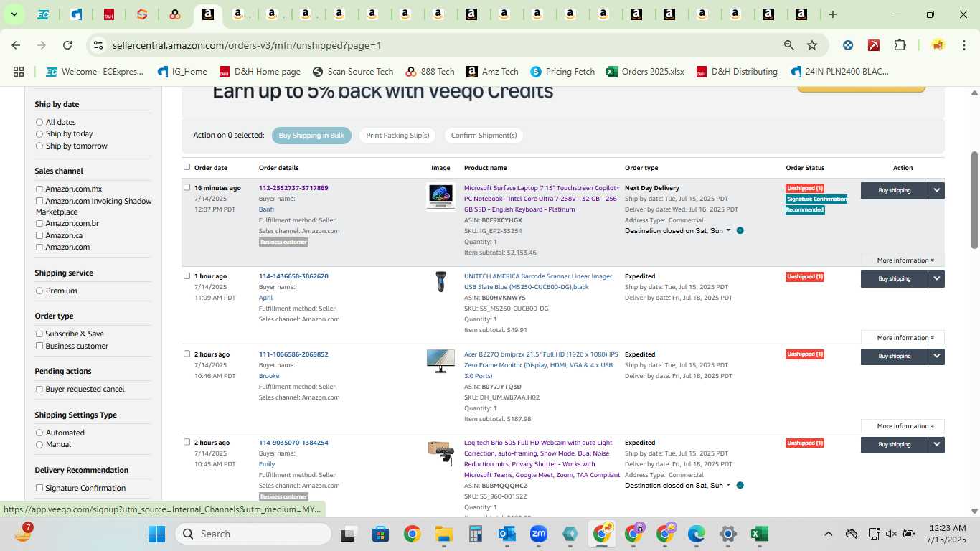
Task: Check the Business customer filter
Action: tap(39, 346)
